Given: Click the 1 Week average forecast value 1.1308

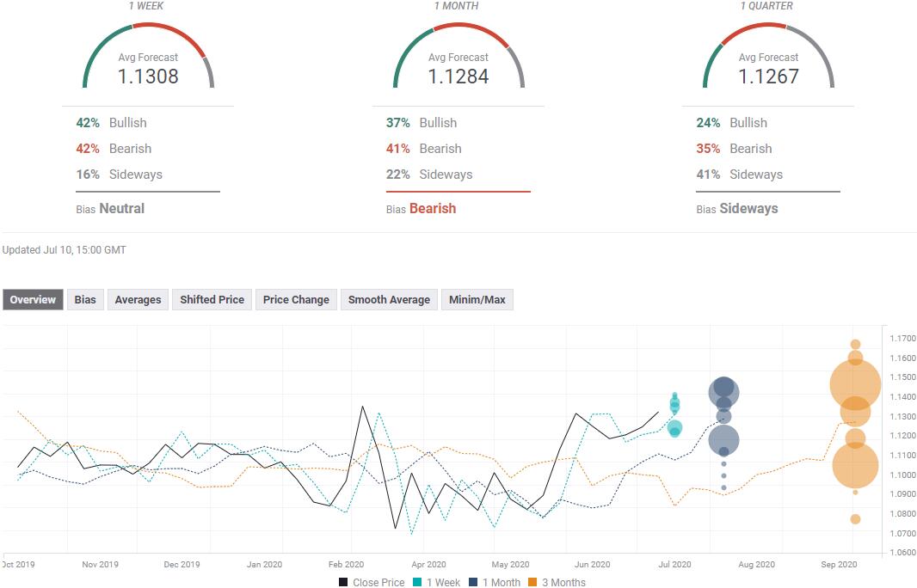Looking at the screenshot, I should point(148,77).
